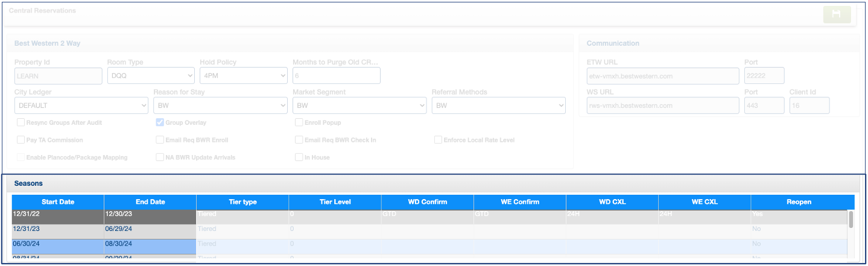
Task: Click the Start Date column header
Action: point(58,202)
